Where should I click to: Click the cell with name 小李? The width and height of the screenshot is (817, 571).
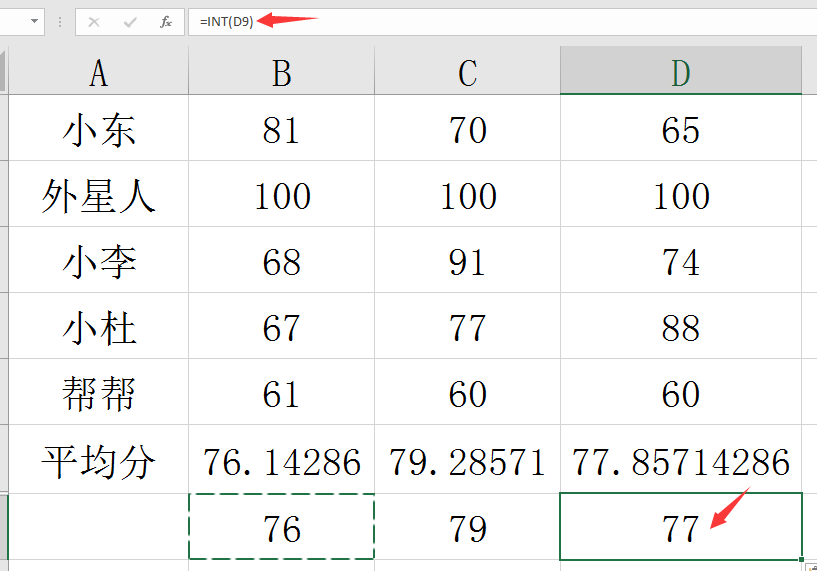(x=98, y=259)
